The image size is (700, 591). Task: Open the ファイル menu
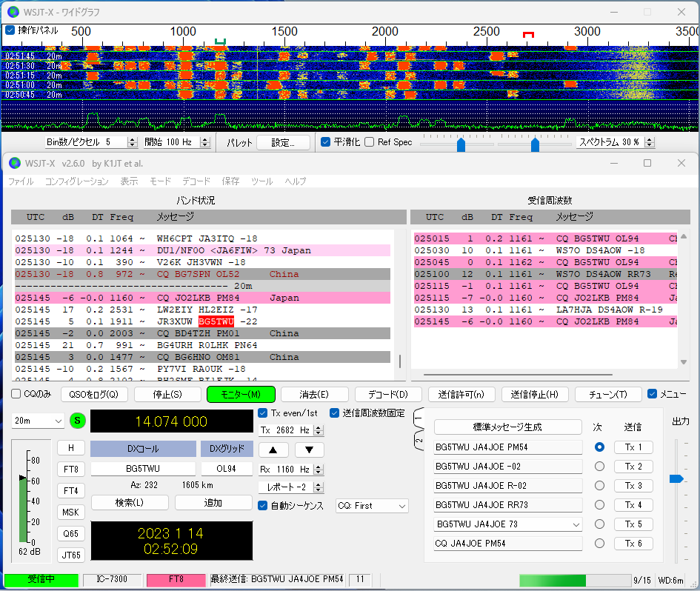coord(21,181)
